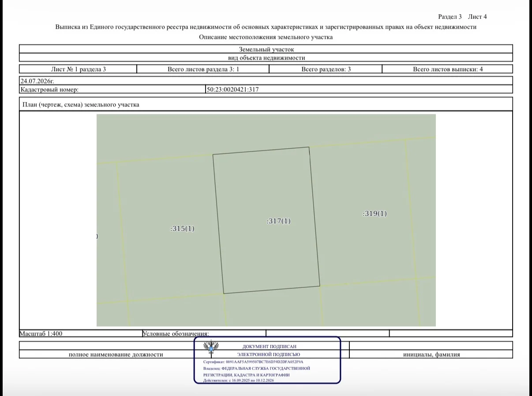532x396 pixels.
Task: Select the "Масштаб 1:400" scale text
Action: pos(41,334)
